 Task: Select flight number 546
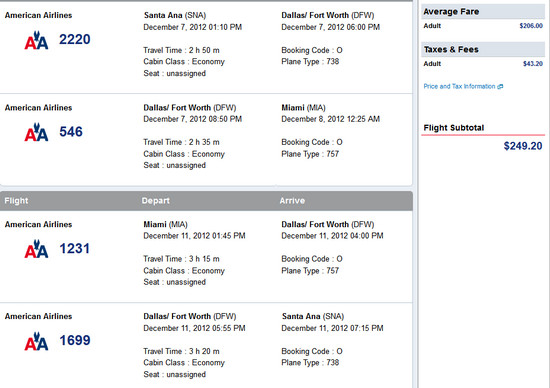click(x=71, y=132)
